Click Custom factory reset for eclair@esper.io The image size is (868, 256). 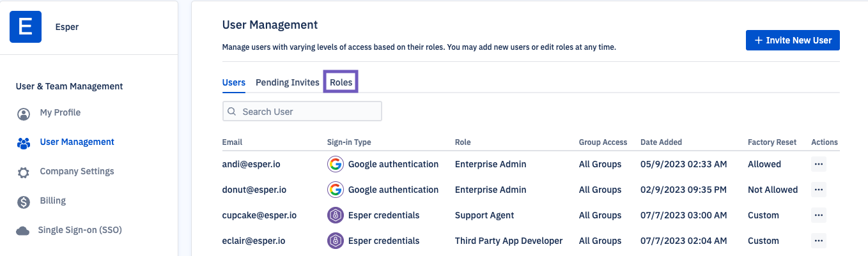763,241
